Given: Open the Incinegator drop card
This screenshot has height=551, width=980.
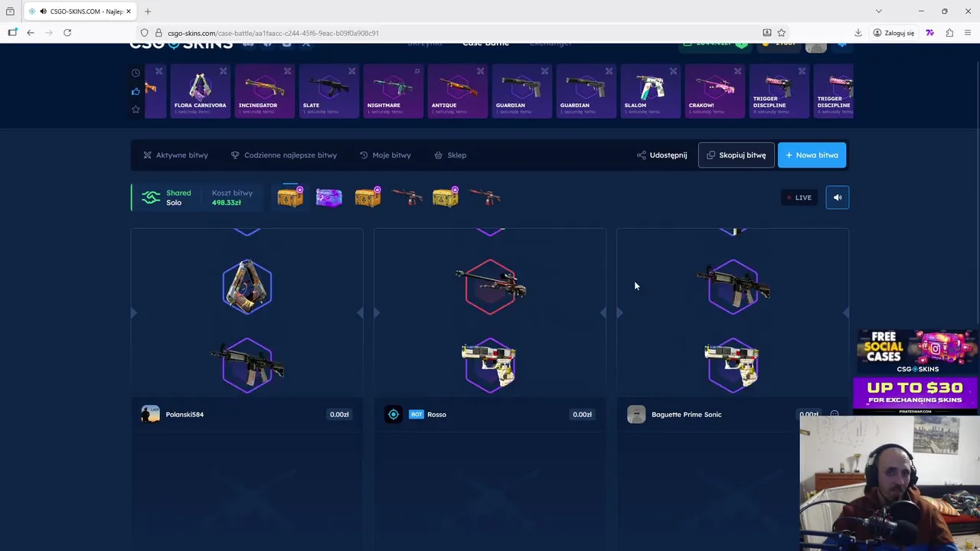Looking at the screenshot, I should coord(264,91).
